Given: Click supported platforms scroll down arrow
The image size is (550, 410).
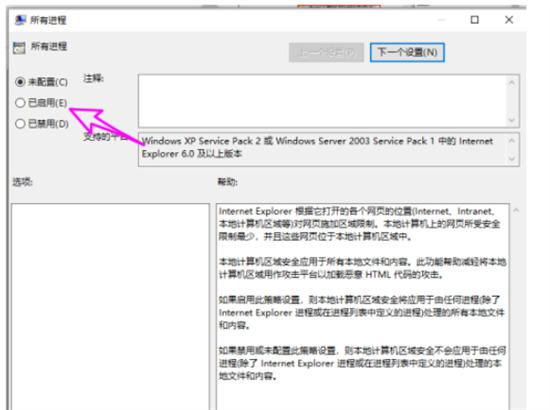Looking at the screenshot, I should 512,159.
